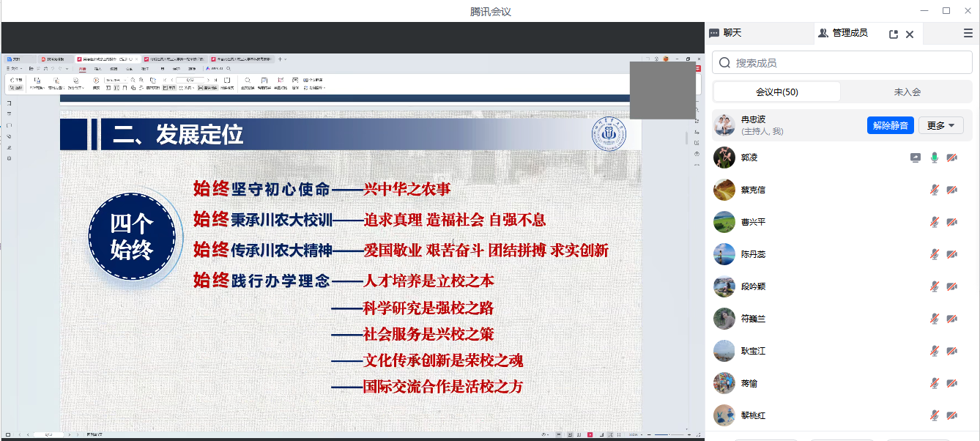Click the 解除静音 button
The width and height of the screenshot is (980, 441).
pyautogui.click(x=891, y=125)
